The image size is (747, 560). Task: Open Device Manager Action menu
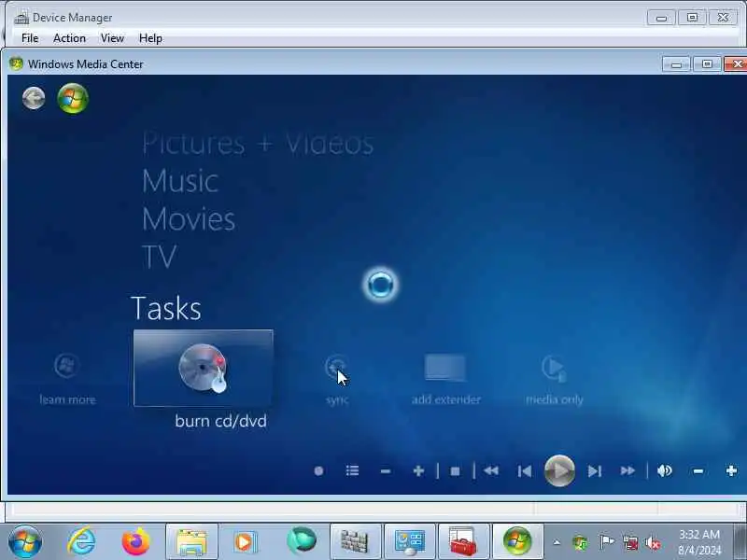[x=69, y=38]
